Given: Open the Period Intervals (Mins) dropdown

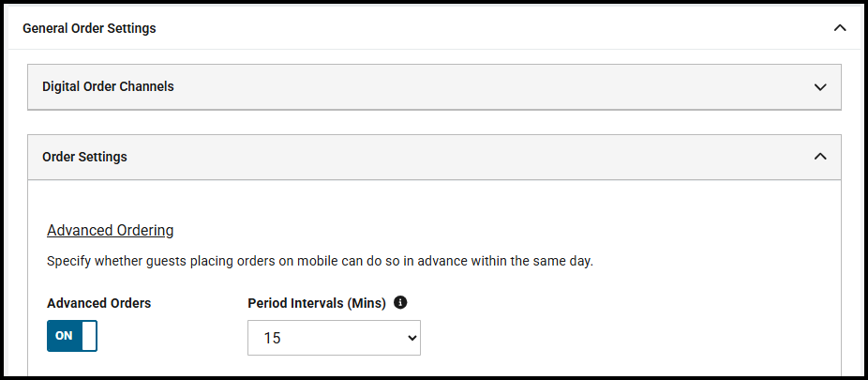Looking at the screenshot, I should 334,339.
